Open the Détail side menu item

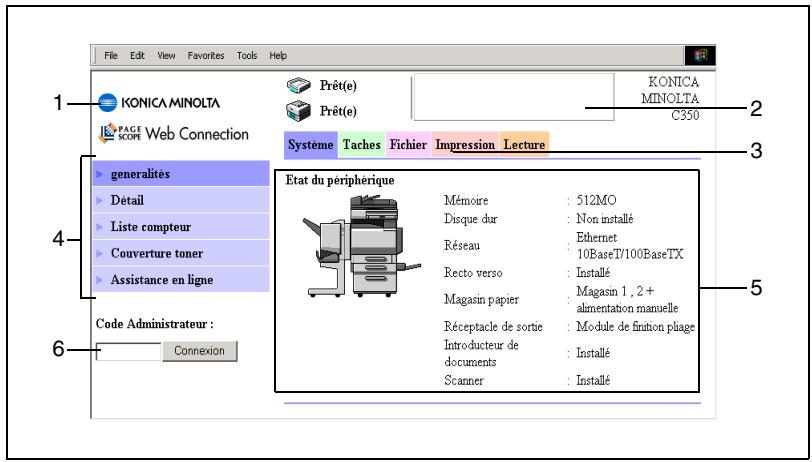coord(181,200)
